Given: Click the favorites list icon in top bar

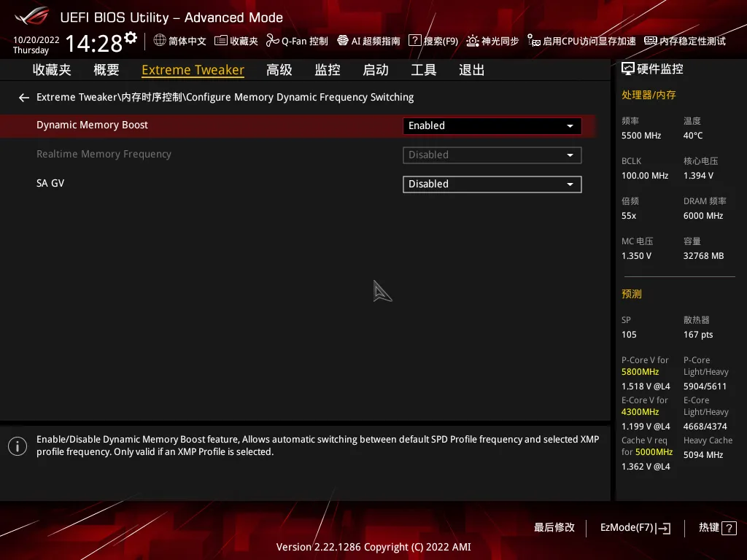Looking at the screenshot, I should [220, 41].
